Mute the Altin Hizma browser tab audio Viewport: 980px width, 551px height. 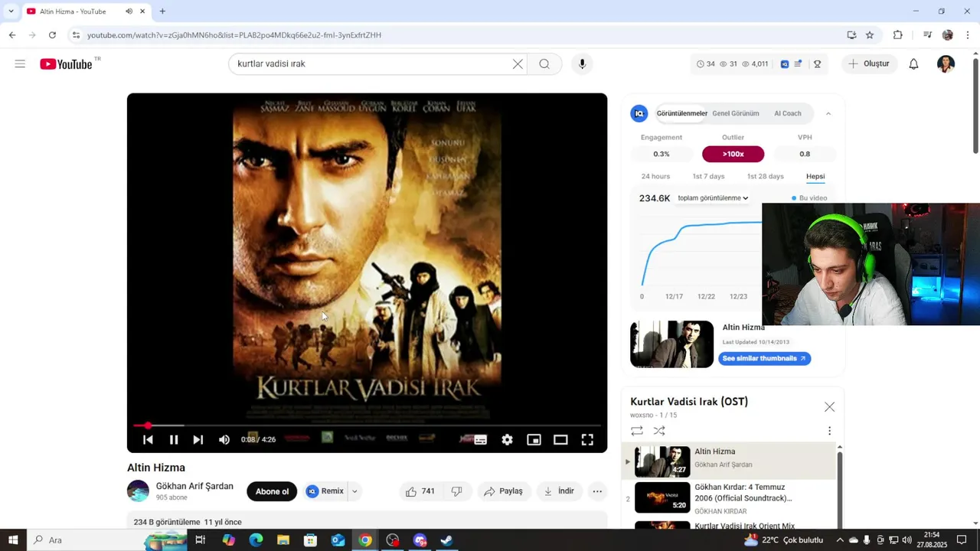(x=129, y=11)
